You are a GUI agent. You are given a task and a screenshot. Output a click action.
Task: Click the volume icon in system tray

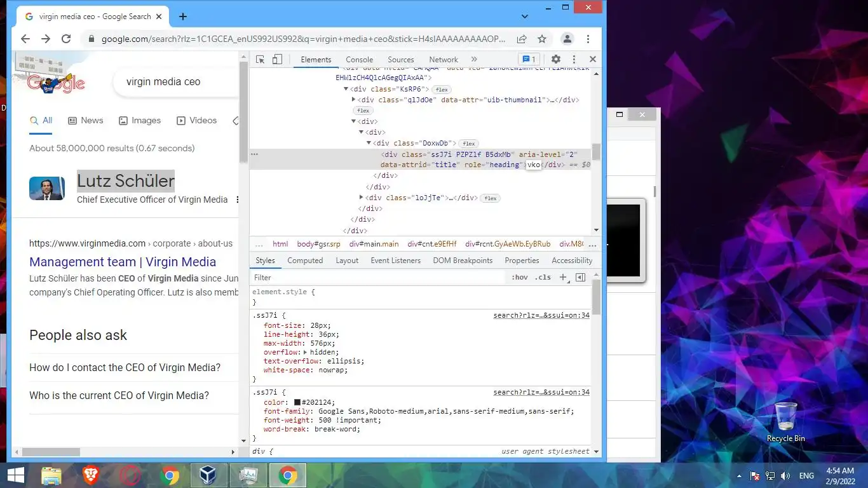point(785,476)
